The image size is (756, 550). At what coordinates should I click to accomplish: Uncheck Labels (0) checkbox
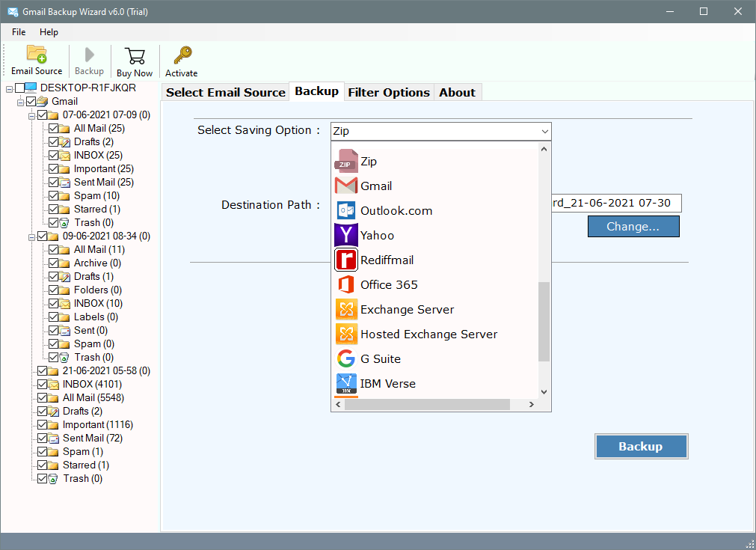coord(54,317)
